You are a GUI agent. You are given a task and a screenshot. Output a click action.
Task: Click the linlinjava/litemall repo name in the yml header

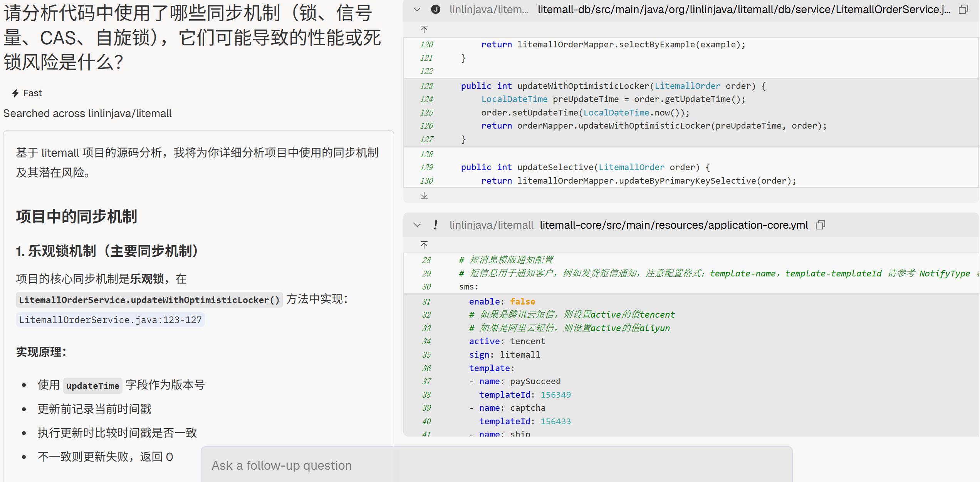pyautogui.click(x=491, y=225)
